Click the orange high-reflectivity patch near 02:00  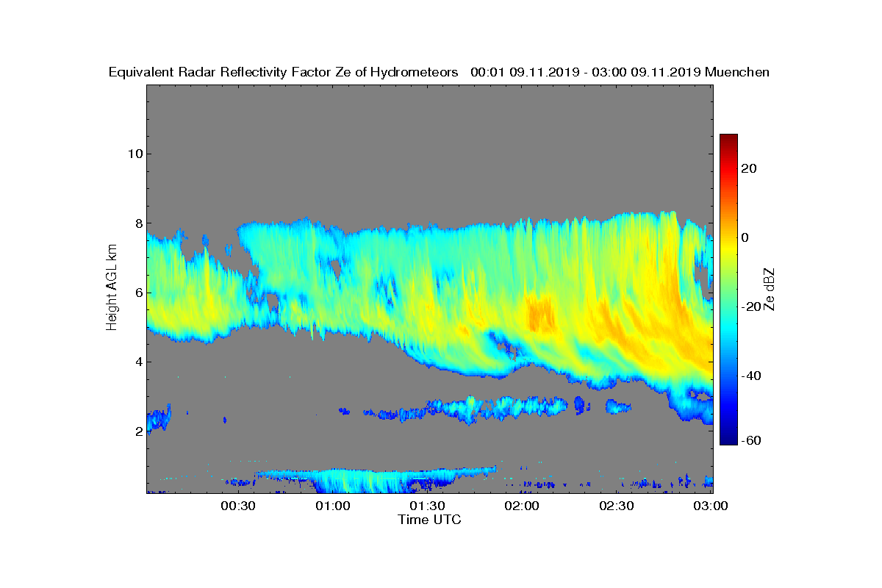[540, 312]
